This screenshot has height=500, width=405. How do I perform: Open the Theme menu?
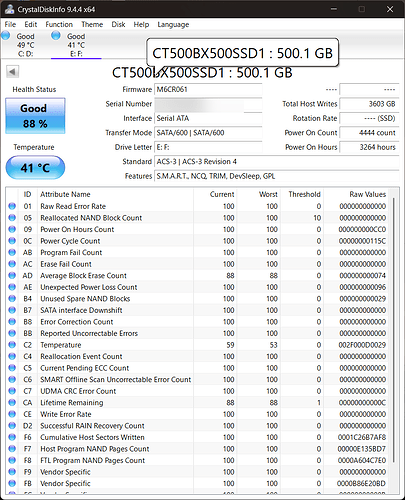click(x=92, y=24)
